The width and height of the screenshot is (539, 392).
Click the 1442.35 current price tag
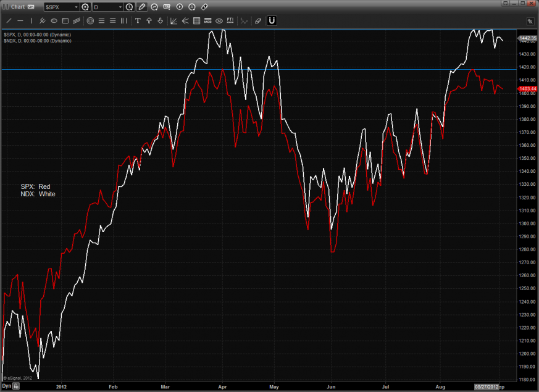[528, 38]
